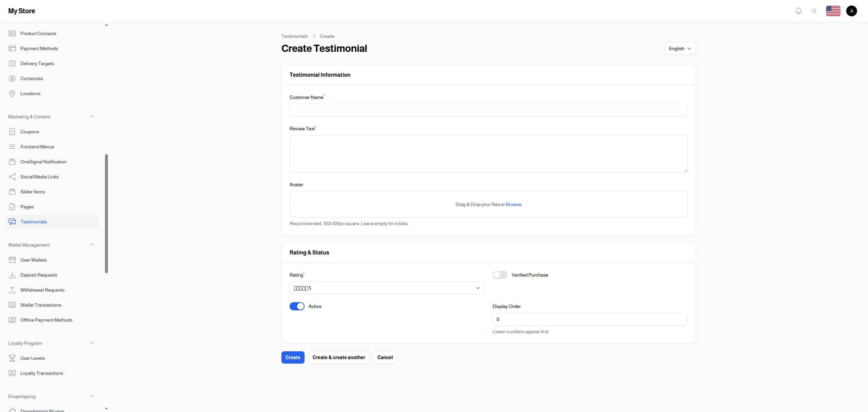Click the Locations pin icon
This screenshot has width=868, height=412.
tap(12, 93)
